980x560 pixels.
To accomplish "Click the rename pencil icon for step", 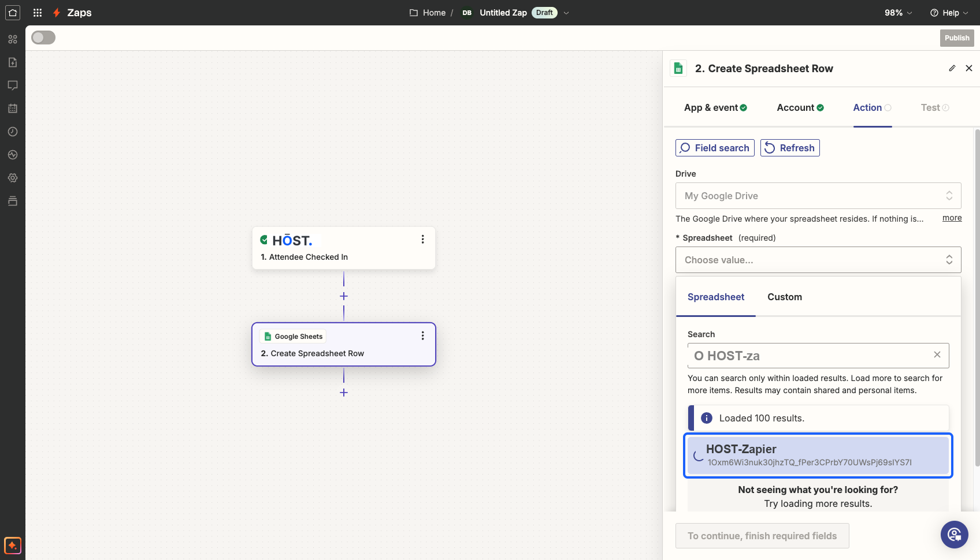I will coord(952,68).
